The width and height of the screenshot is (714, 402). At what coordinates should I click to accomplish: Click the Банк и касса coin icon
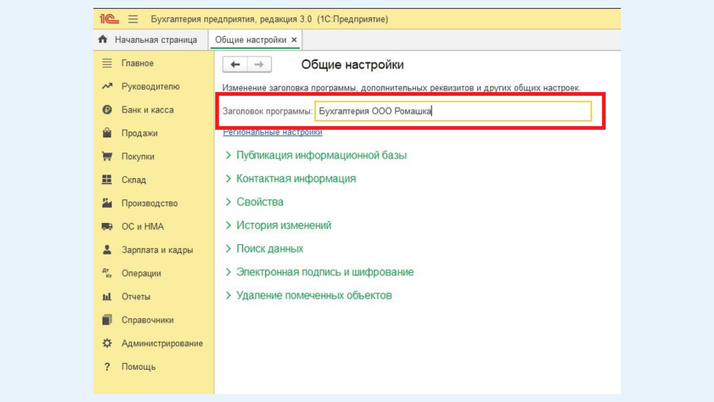[107, 110]
